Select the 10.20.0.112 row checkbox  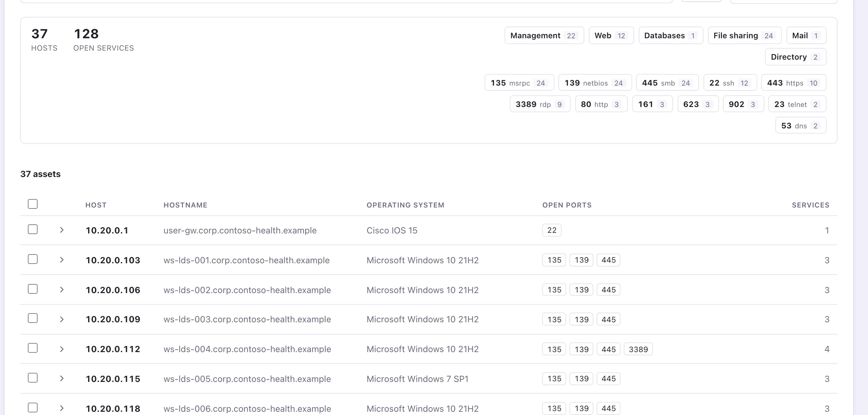click(33, 348)
